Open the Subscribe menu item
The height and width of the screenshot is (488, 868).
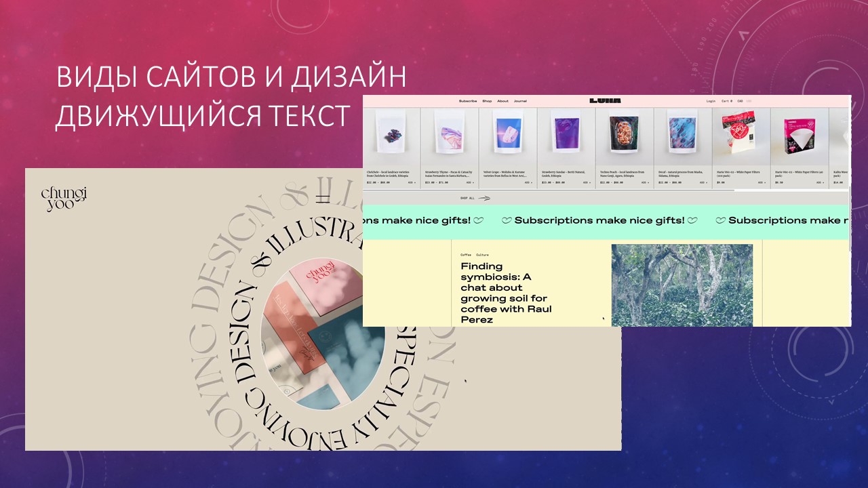468,101
